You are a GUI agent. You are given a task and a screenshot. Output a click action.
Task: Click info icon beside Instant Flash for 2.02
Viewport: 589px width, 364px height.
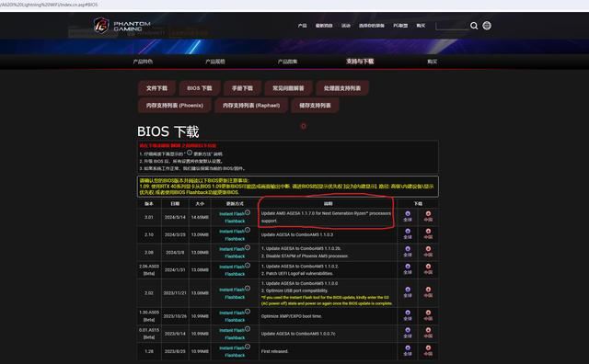tap(248, 289)
